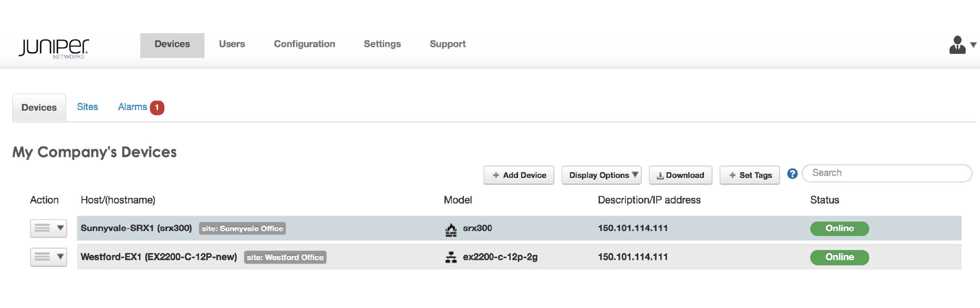Screen dimensions: 980x308
Task: Click the Status column header
Action: pos(825,200)
